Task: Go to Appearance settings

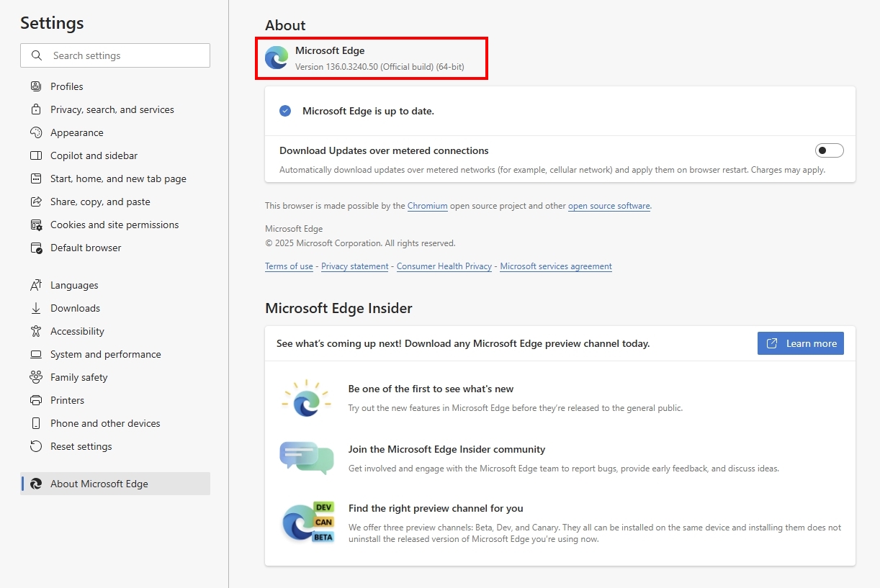Action: point(115,132)
